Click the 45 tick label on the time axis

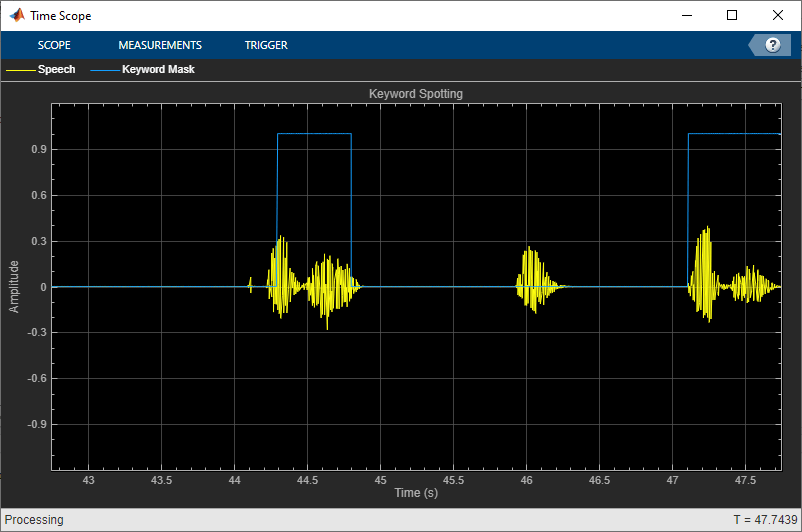380,480
